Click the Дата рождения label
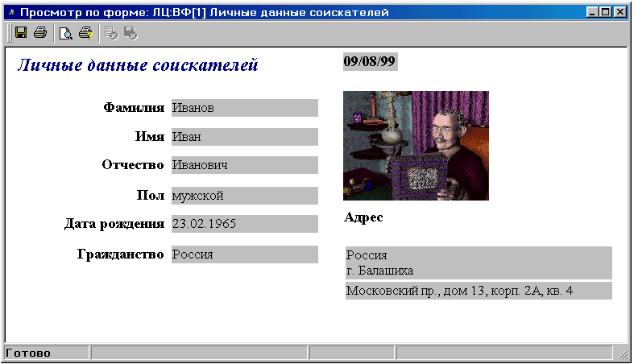Image resolution: width=634 pixels, height=364 pixels. pos(114,224)
